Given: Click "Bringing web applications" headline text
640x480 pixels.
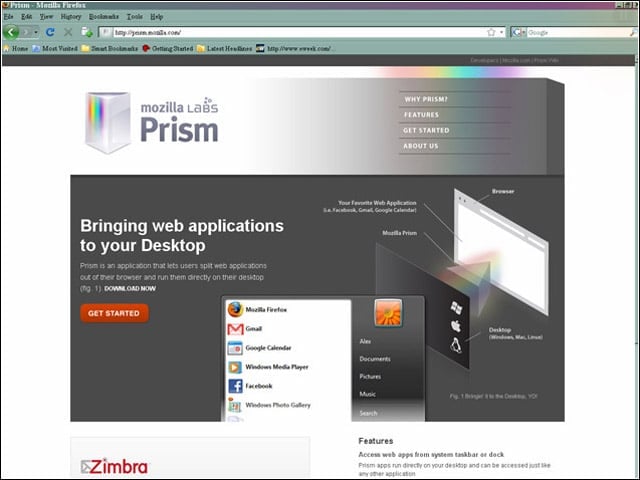Looking at the screenshot, I should coord(182,226).
